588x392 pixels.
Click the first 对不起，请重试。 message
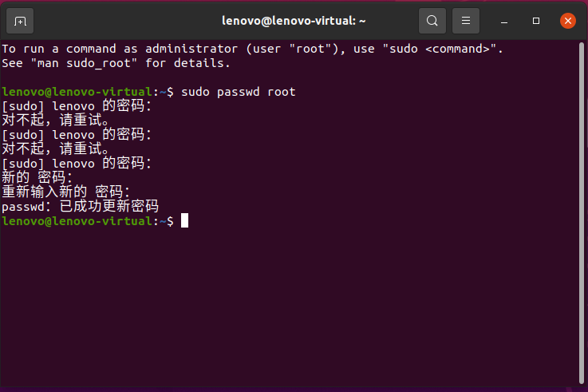click(57, 120)
